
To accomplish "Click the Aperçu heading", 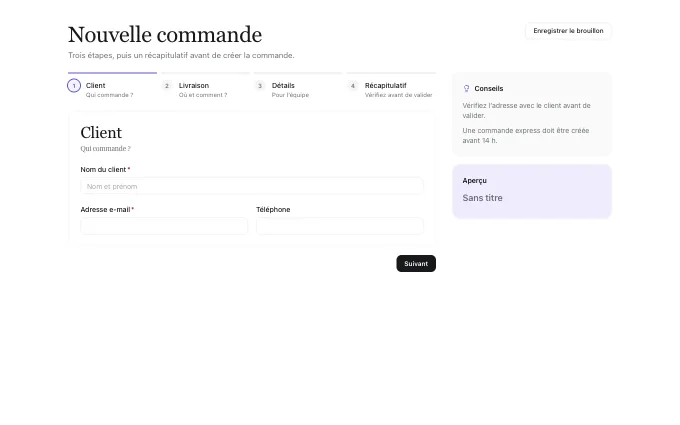I will pos(474,180).
